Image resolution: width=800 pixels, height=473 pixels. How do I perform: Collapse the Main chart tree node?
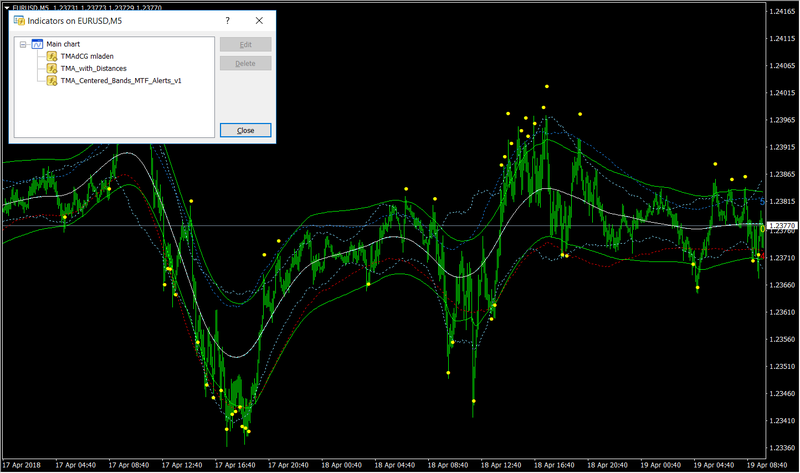coord(23,44)
